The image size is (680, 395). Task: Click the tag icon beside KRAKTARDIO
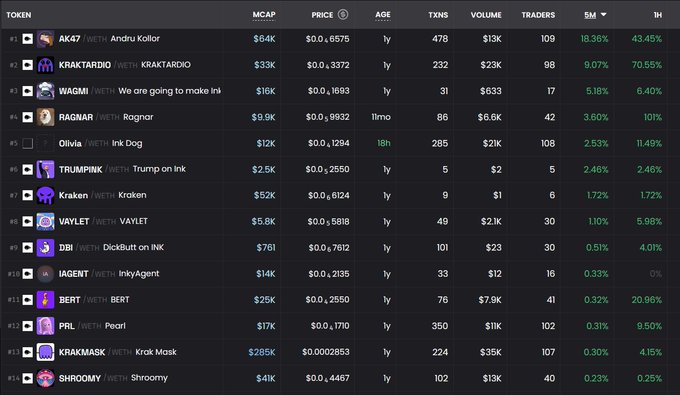click(x=27, y=65)
